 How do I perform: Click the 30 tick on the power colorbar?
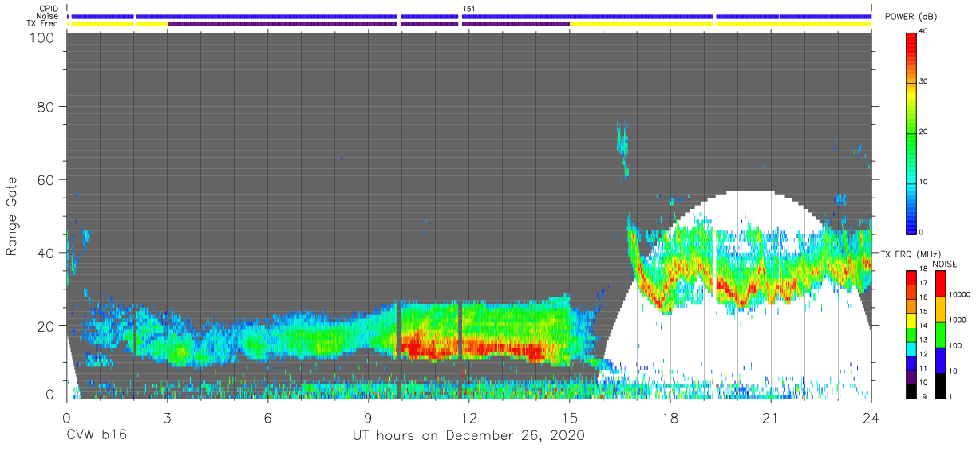tap(923, 81)
